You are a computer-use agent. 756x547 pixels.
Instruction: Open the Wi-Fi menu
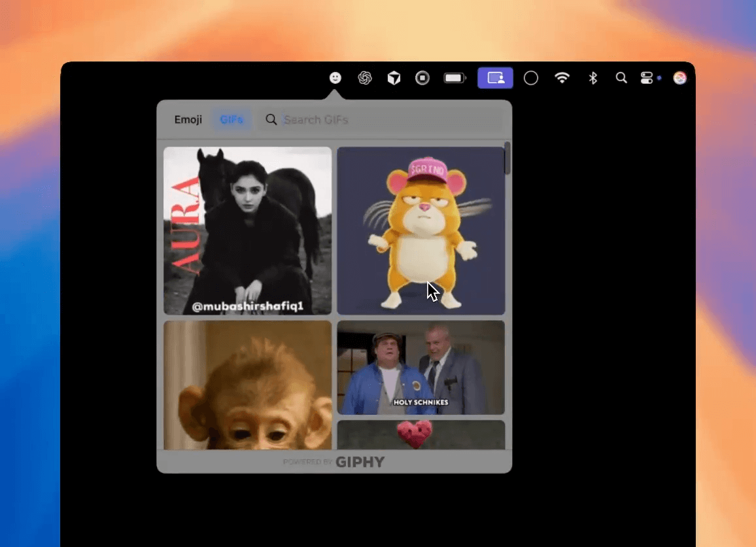coord(562,78)
